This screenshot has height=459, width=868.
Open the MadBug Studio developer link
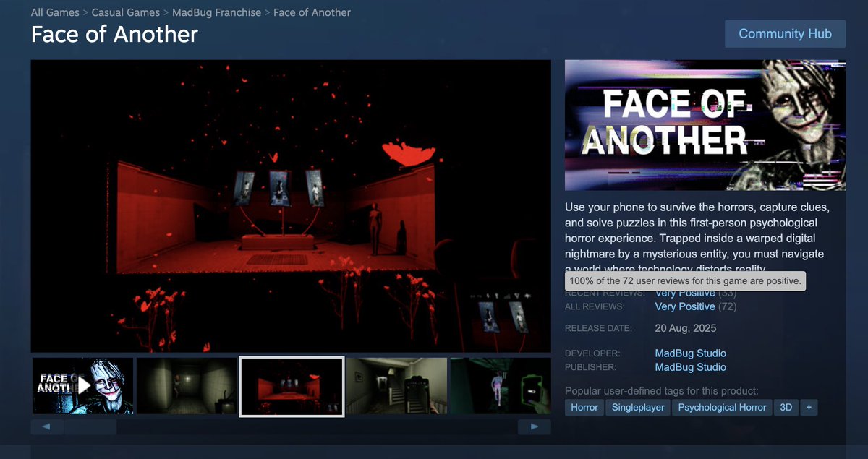tap(690, 353)
